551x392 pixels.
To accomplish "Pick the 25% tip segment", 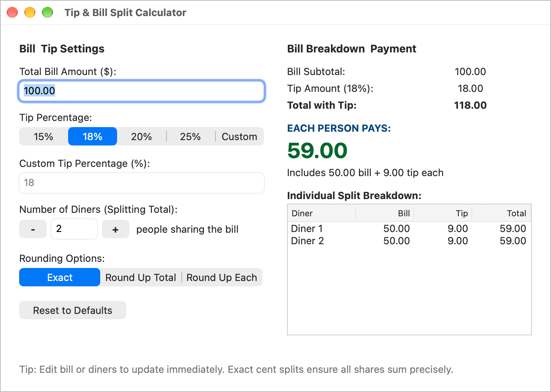I will coord(191,137).
